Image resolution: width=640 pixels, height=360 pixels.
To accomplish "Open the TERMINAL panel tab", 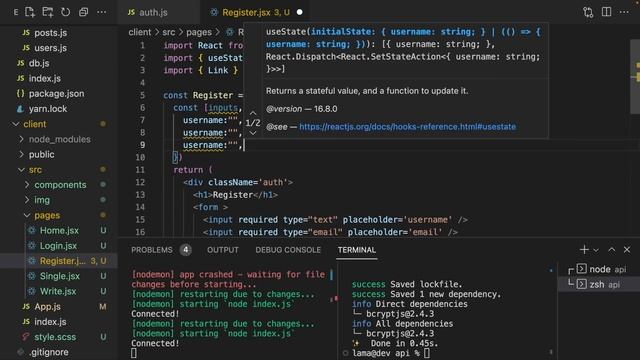I will 357,250.
